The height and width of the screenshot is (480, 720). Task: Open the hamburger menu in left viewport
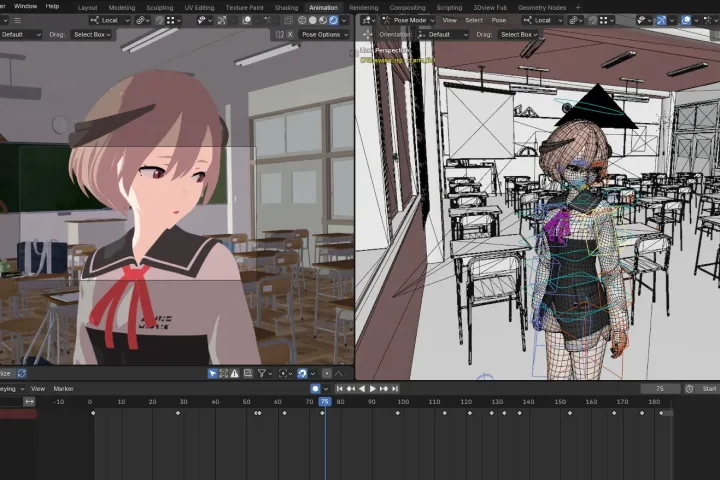point(17,20)
